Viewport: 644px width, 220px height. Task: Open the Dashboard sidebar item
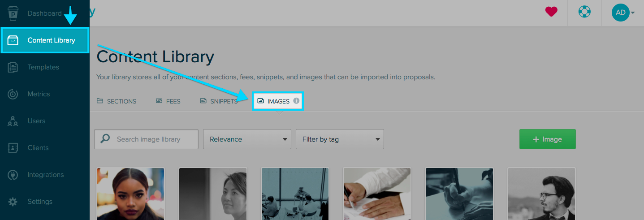coord(44,13)
